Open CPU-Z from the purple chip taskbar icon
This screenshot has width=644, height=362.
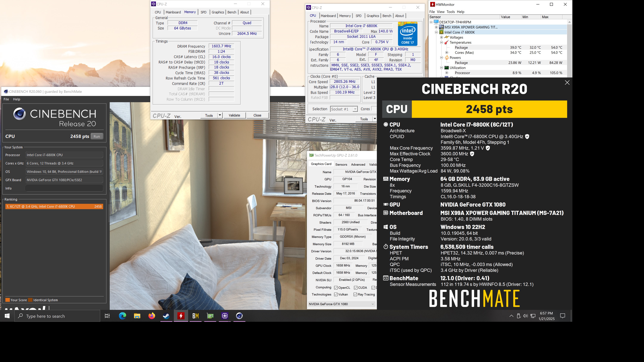[x=225, y=316]
